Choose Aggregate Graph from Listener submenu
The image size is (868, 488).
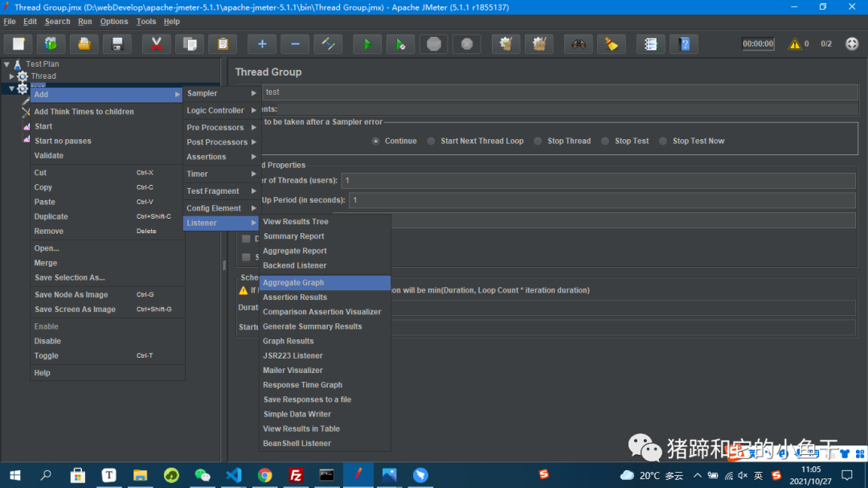tap(325, 282)
